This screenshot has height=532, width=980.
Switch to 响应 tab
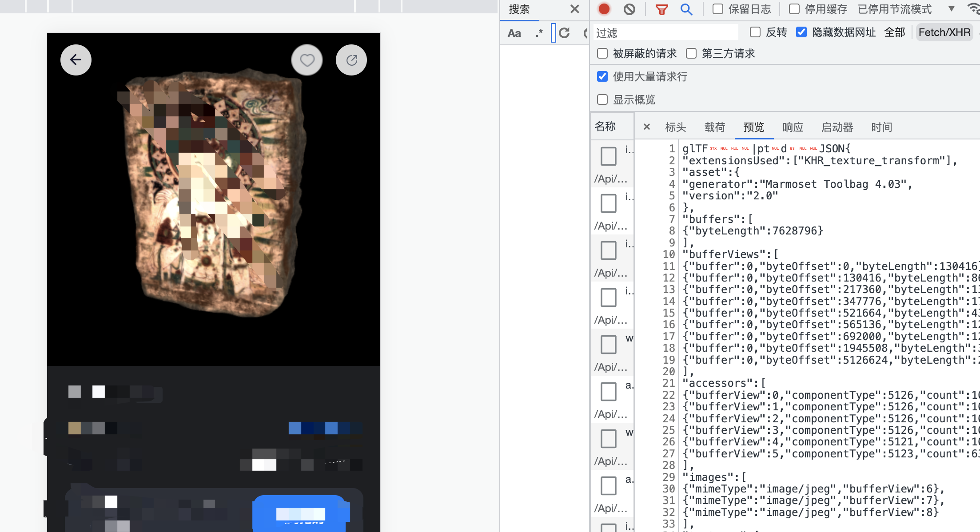(793, 127)
